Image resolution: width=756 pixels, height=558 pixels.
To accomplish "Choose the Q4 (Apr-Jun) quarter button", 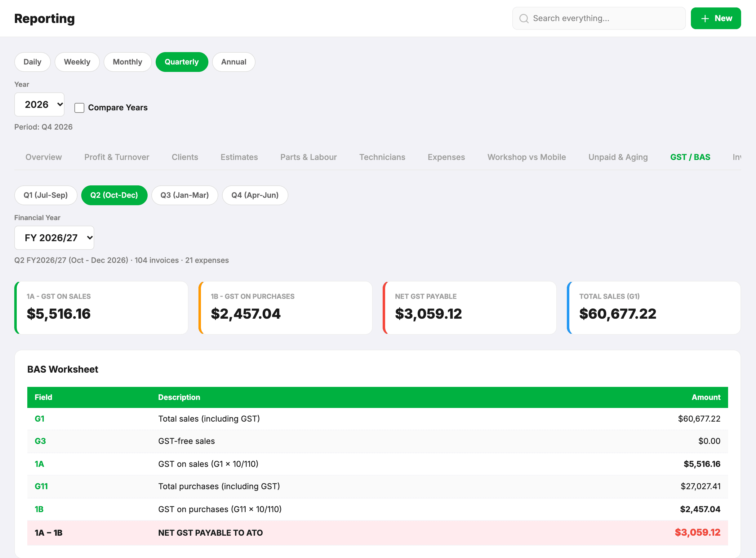I will click(255, 195).
